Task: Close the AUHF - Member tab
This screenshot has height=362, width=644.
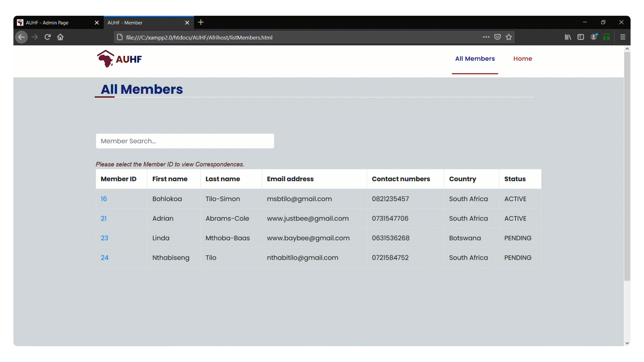Action: click(x=187, y=23)
